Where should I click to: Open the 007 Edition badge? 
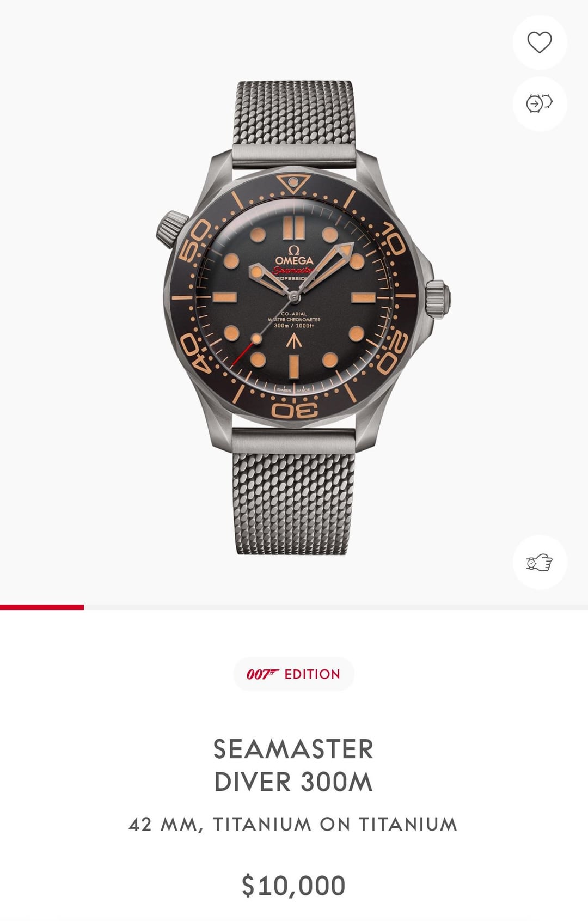pos(294,674)
